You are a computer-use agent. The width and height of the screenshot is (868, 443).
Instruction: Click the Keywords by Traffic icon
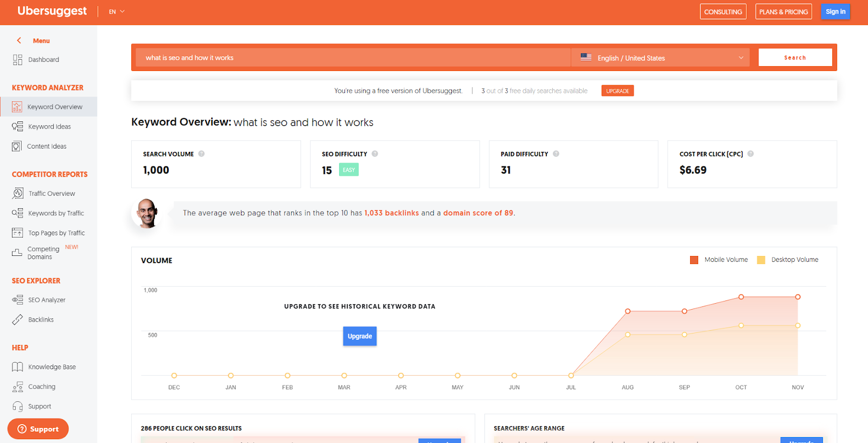[x=17, y=213]
